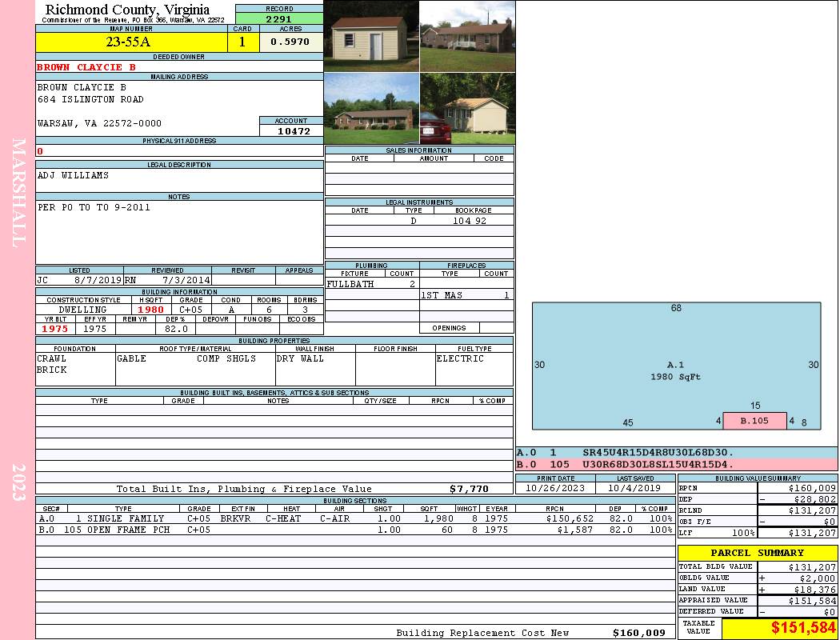
Task: Select deeded owner BROWN CLAYCIE B in red
Action: point(86,67)
